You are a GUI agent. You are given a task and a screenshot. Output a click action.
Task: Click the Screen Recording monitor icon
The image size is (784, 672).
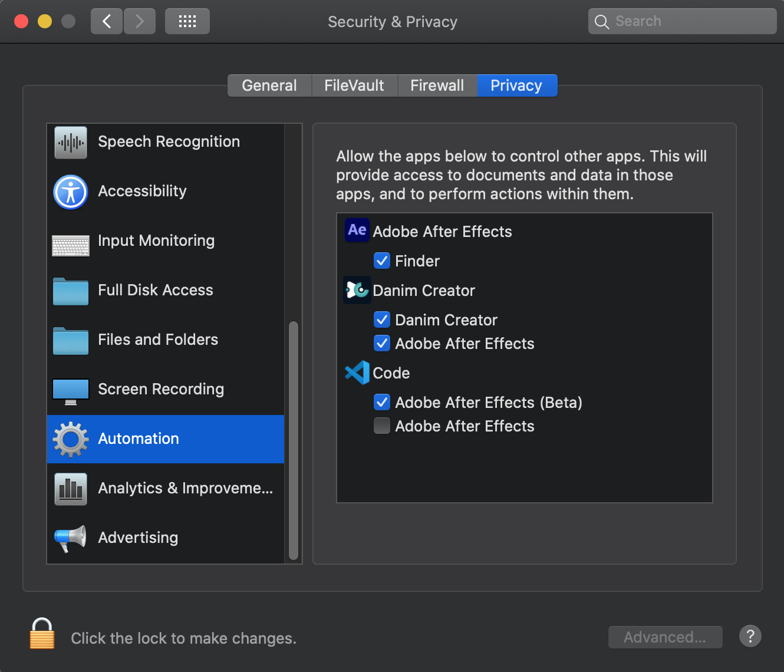pos(71,391)
